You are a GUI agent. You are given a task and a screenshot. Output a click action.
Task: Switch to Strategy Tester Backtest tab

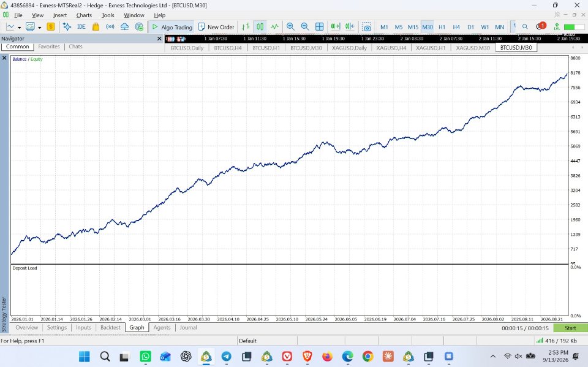(x=110, y=328)
